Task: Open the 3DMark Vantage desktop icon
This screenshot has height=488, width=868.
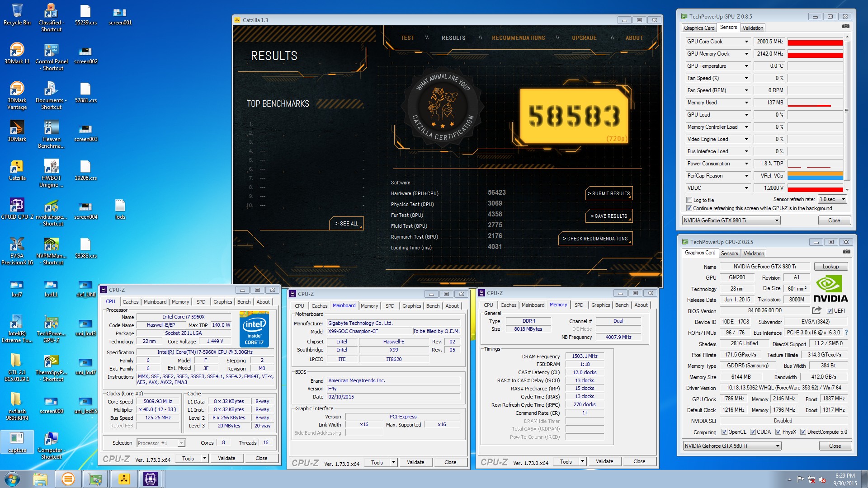Action: coord(17,95)
